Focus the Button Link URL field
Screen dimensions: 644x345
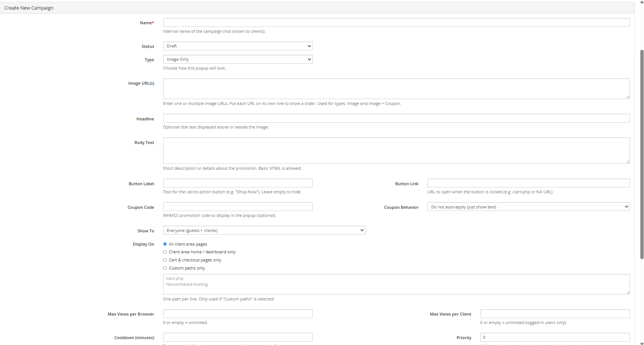(x=528, y=183)
